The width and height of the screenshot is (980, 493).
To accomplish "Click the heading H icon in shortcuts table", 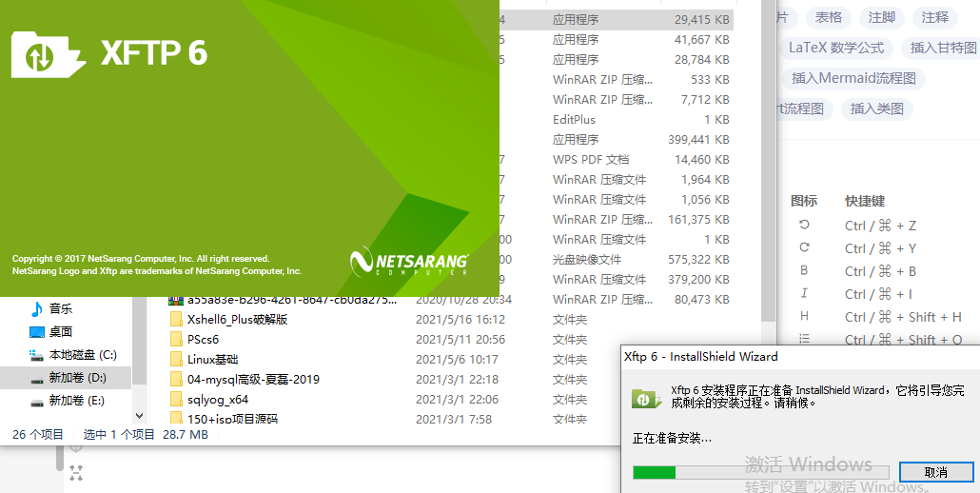I will (804, 316).
